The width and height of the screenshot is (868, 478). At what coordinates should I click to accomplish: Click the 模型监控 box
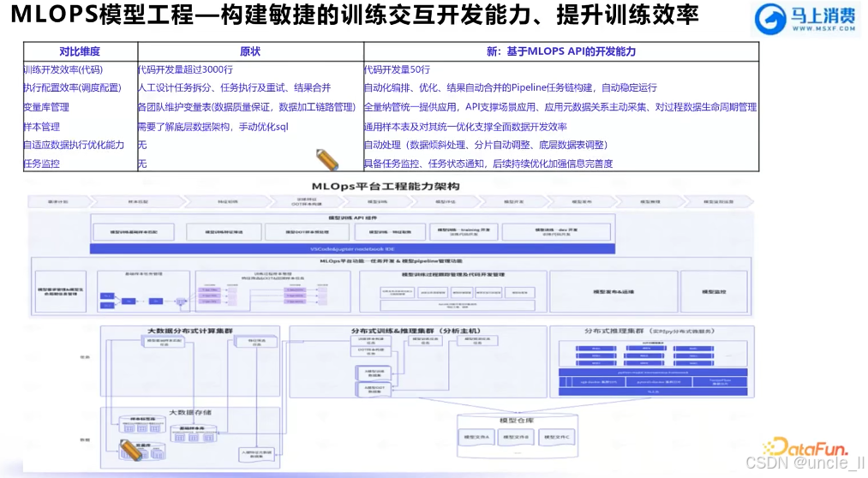pyautogui.click(x=714, y=291)
